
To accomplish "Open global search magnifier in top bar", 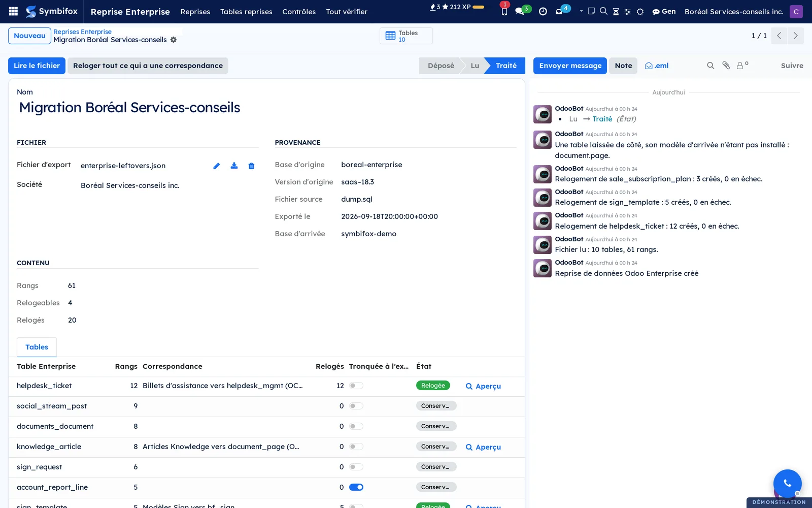I will [603, 11].
